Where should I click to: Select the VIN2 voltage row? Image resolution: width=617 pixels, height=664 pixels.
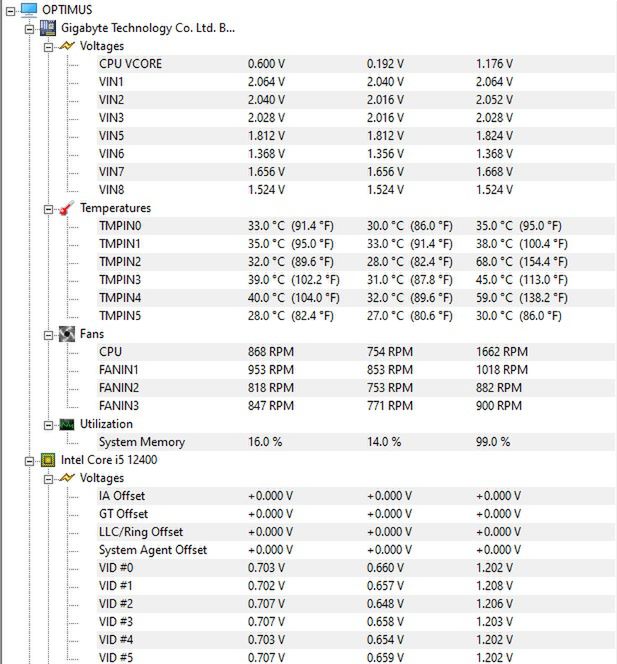coord(356,100)
